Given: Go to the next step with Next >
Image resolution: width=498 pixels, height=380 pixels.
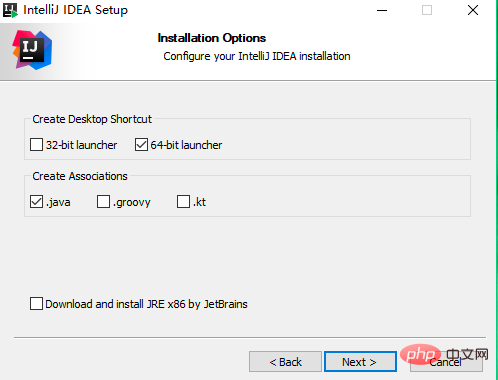Looking at the screenshot, I should pos(360,362).
